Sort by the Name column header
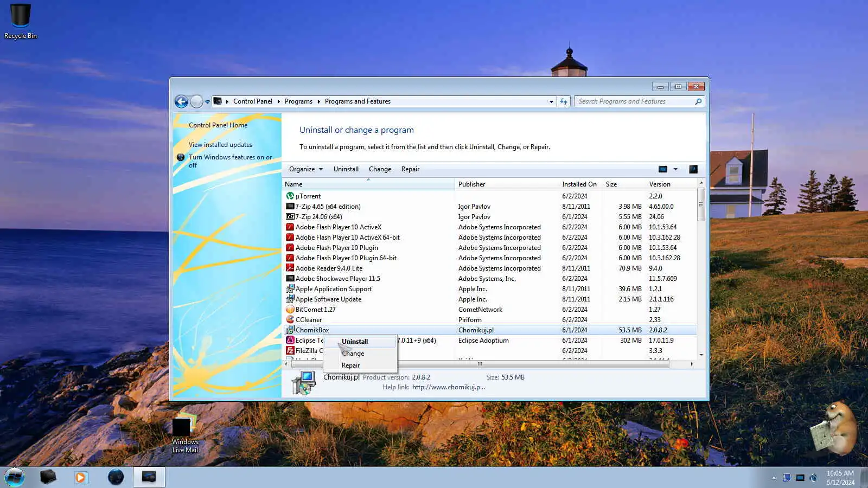 coord(368,184)
